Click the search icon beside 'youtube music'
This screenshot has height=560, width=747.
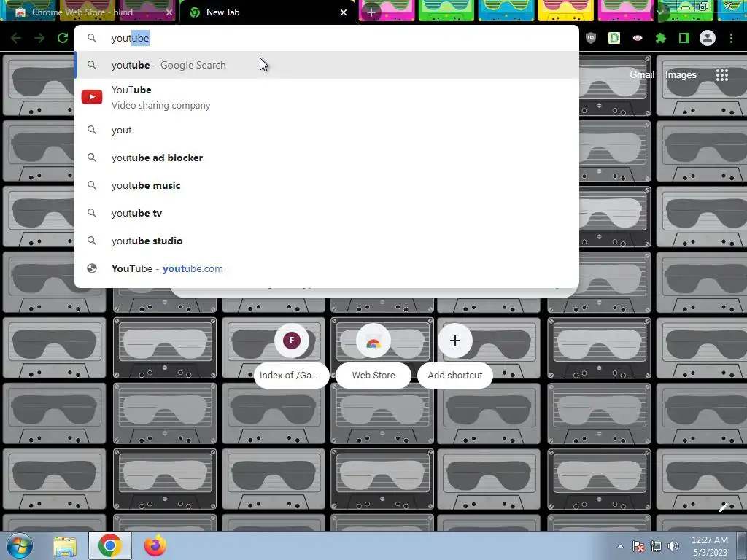(x=92, y=185)
